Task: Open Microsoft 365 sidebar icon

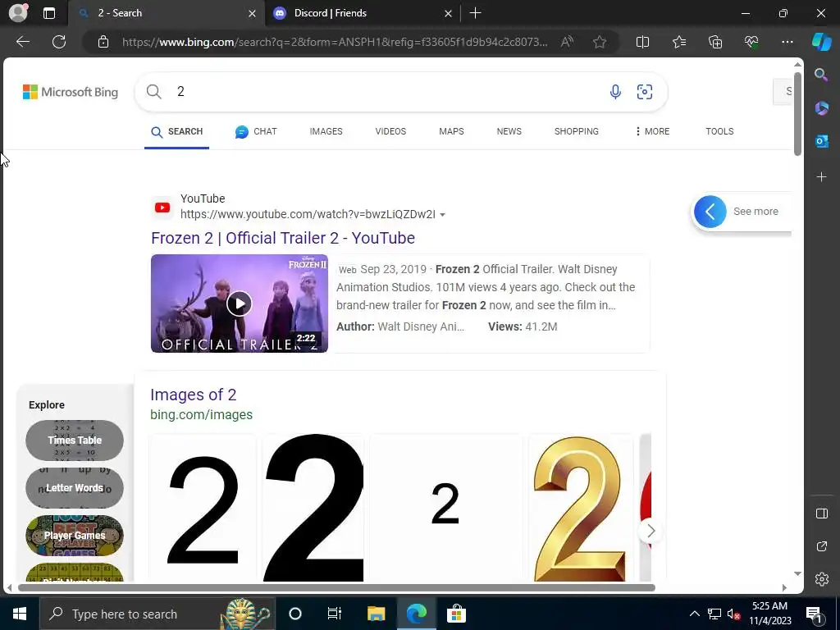Action: (821, 108)
